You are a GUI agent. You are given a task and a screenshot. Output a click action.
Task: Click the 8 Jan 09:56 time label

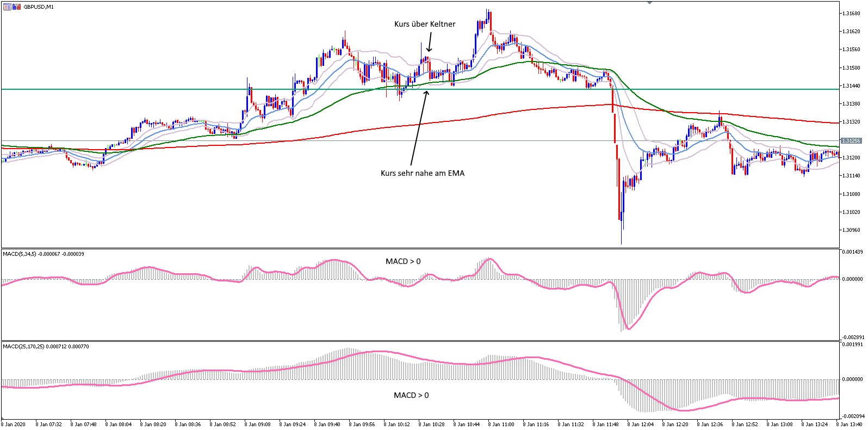coord(362,424)
